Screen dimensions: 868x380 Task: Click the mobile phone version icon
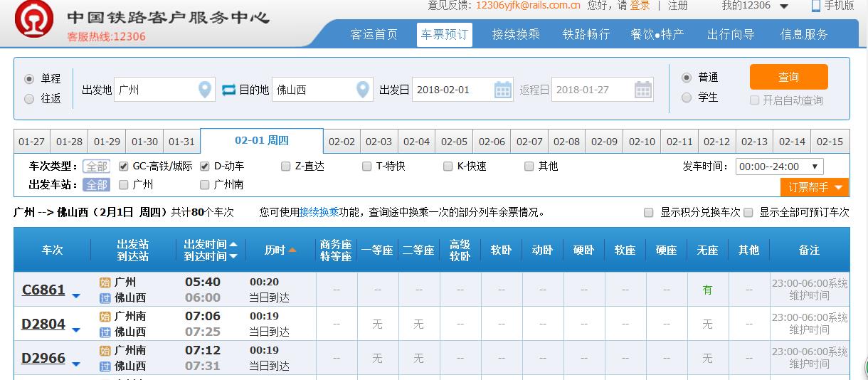[x=816, y=6]
